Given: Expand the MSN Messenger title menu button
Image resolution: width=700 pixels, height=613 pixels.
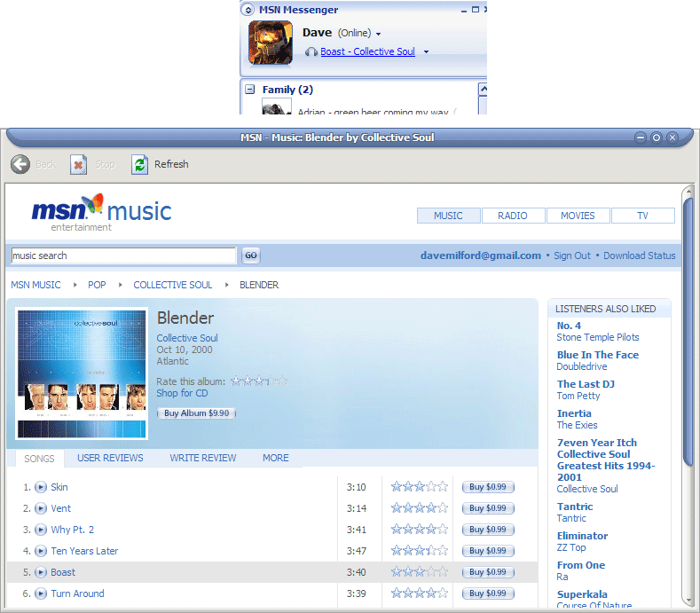Looking at the screenshot, I should click(248, 10).
